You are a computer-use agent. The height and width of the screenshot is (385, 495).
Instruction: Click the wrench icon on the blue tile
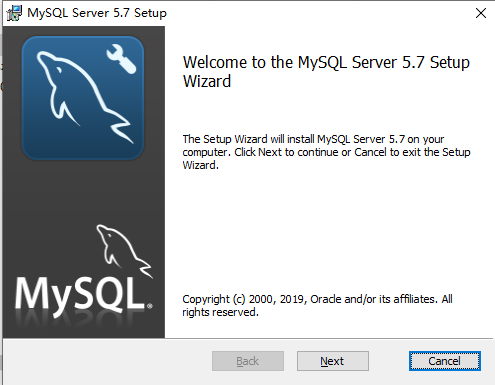coord(121,59)
